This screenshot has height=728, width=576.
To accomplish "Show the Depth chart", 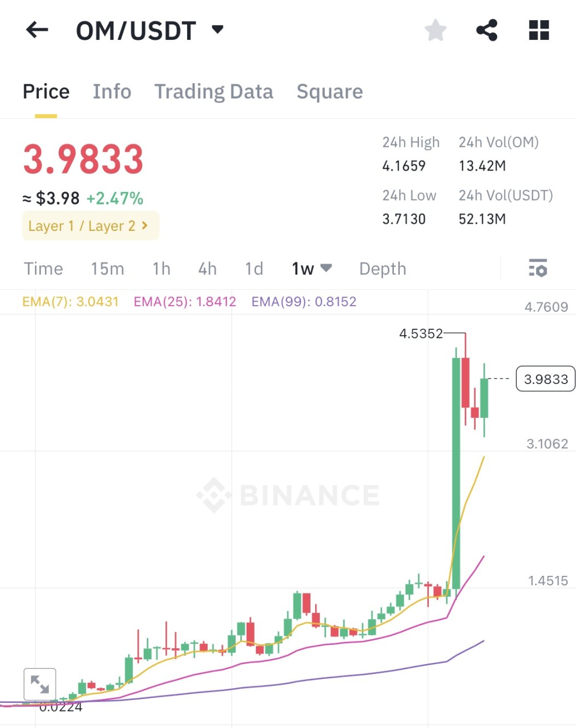I will point(382,269).
